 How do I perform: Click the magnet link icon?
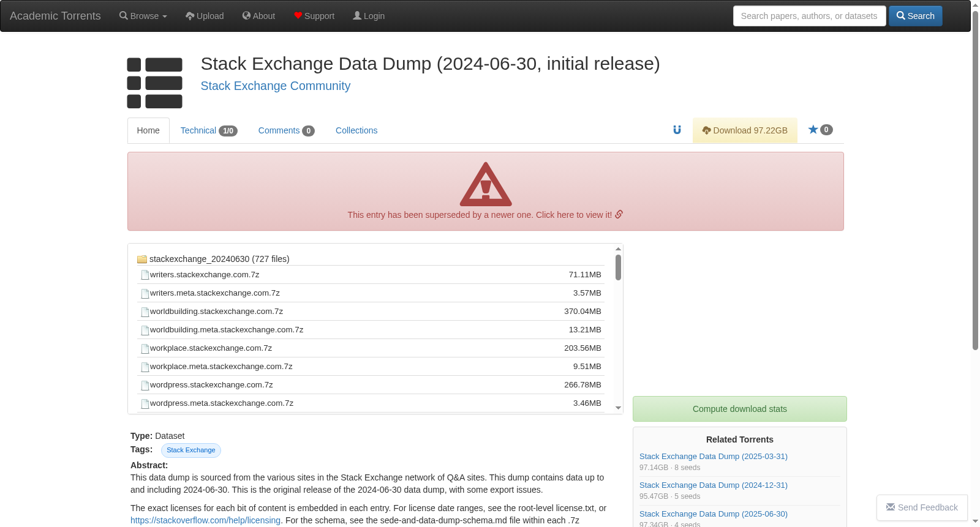(x=677, y=130)
